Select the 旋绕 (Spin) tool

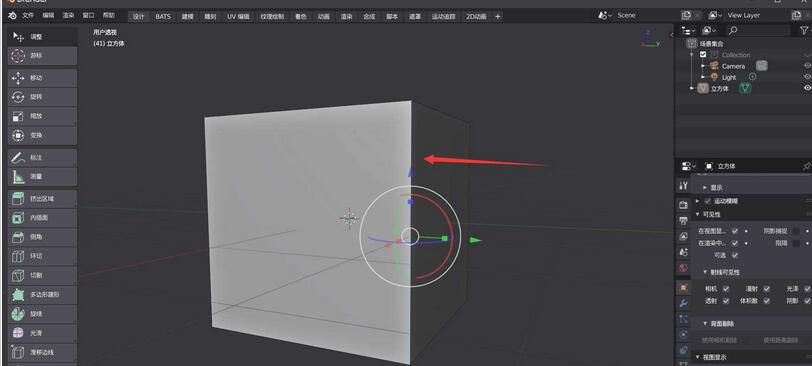(x=42, y=314)
